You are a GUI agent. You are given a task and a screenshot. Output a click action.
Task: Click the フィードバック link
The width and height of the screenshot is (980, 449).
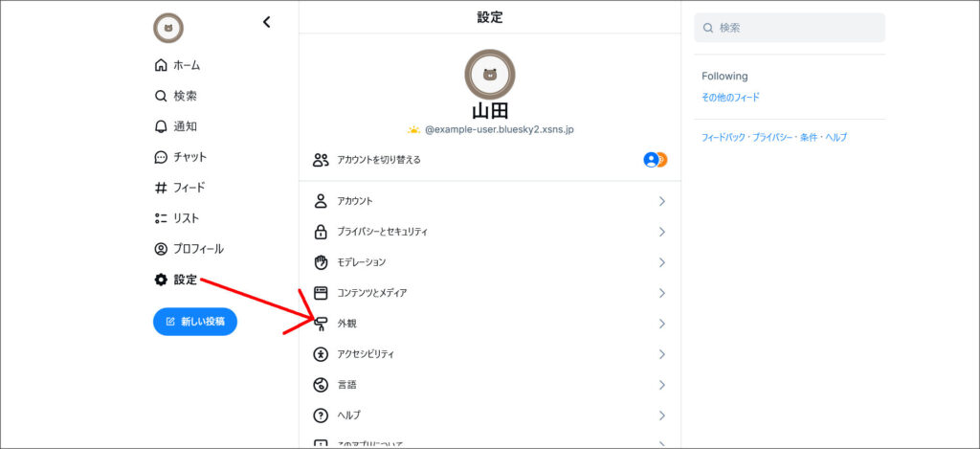(x=725, y=138)
